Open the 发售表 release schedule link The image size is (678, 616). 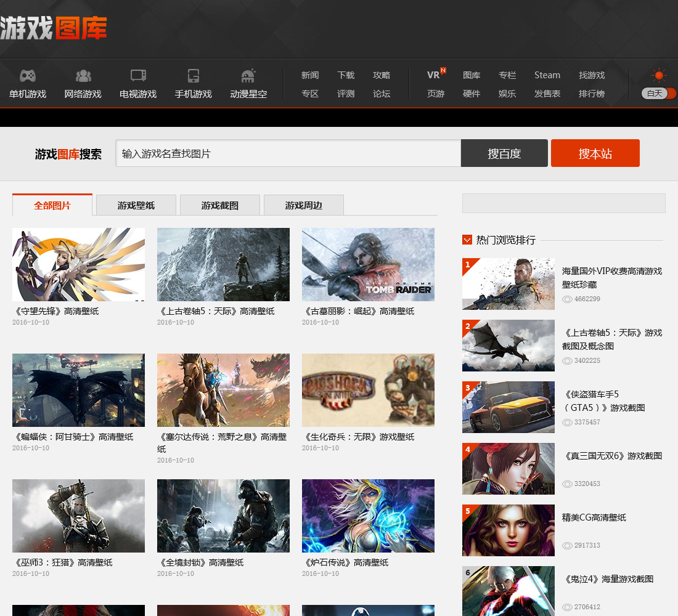(547, 94)
